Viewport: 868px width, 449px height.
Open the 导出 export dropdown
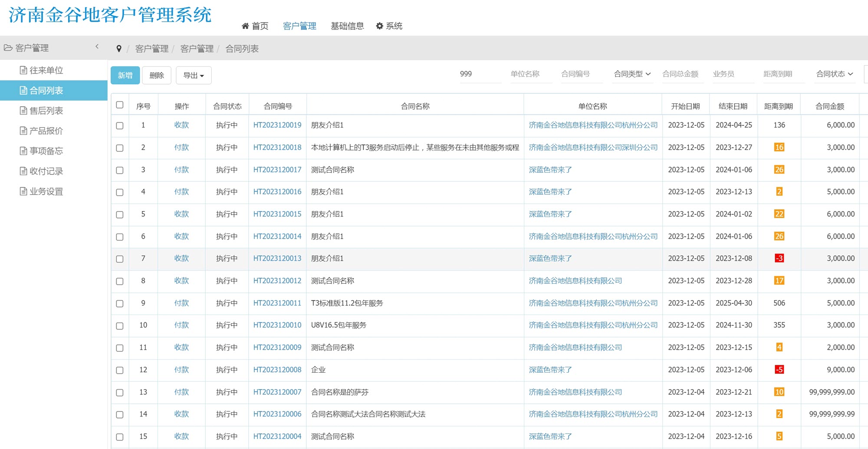[x=194, y=75]
